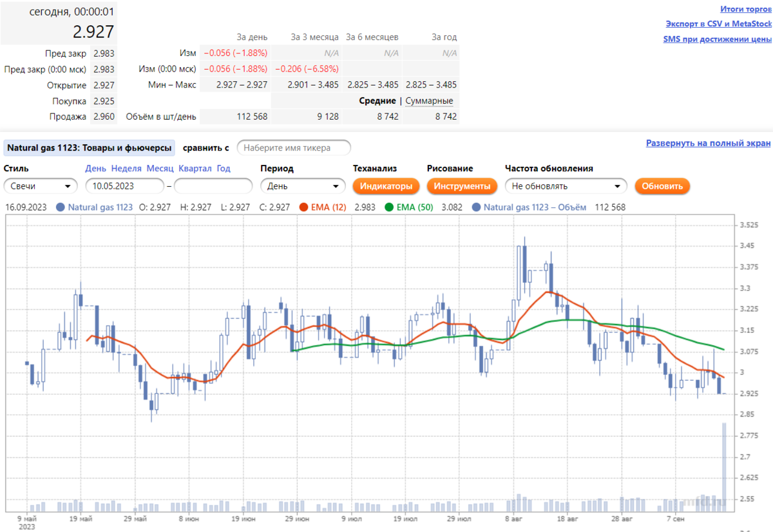Click the 19 июн date axis label
The height and width of the screenshot is (532, 773).
(x=245, y=518)
